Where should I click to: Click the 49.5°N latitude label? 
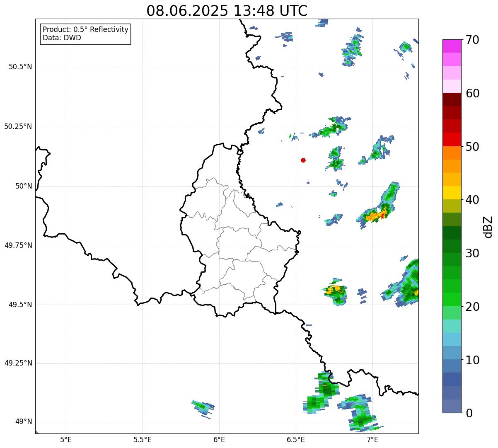pyautogui.click(x=21, y=305)
